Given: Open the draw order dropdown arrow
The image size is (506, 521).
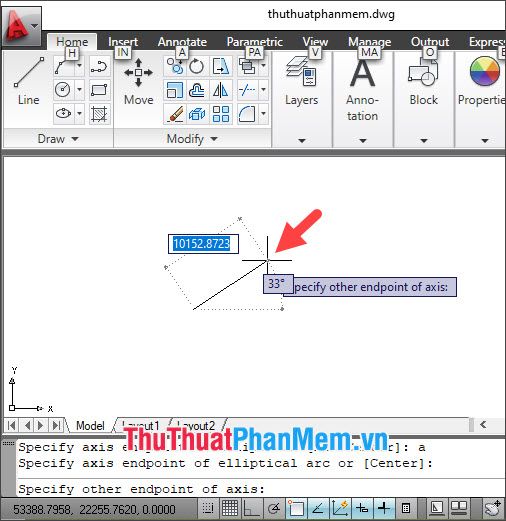Looking at the screenshot, I should pos(263,66).
